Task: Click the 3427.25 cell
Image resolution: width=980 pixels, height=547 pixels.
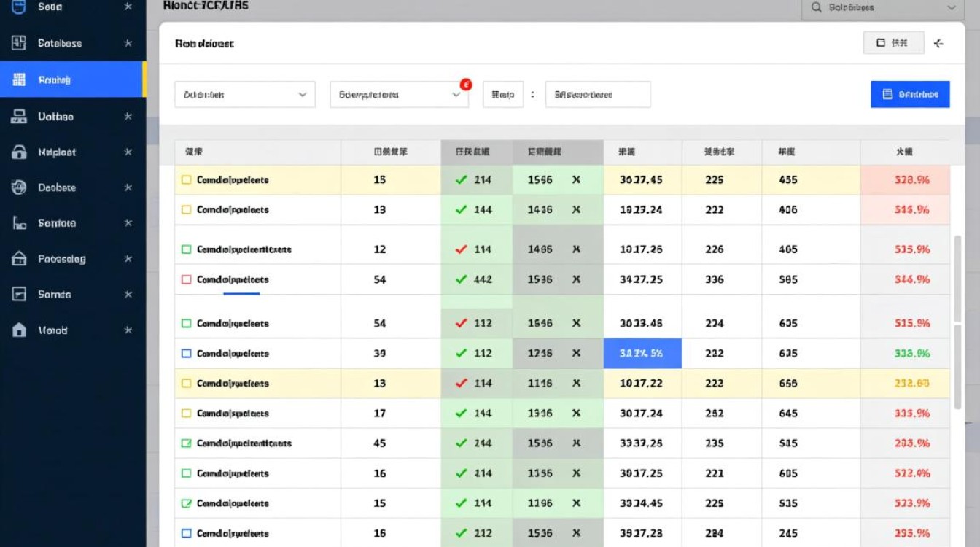Action: click(641, 279)
